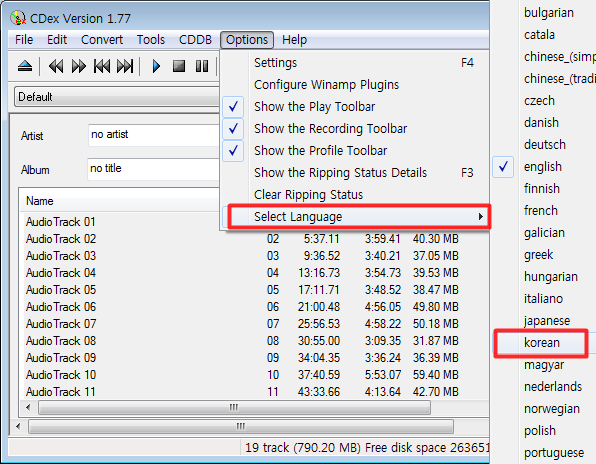Select finnish language
The height and width of the screenshot is (464, 596).
[x=542, y=189]
